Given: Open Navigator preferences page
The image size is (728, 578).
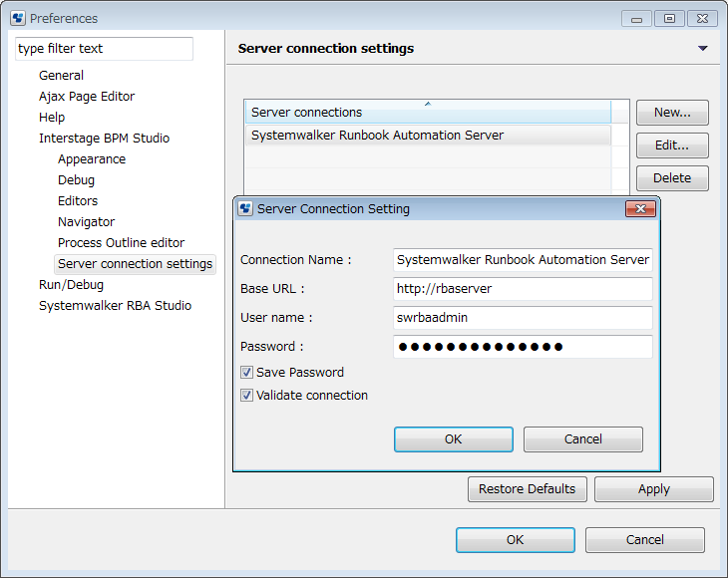Looking at the screenshot, I should pos(86,222).
